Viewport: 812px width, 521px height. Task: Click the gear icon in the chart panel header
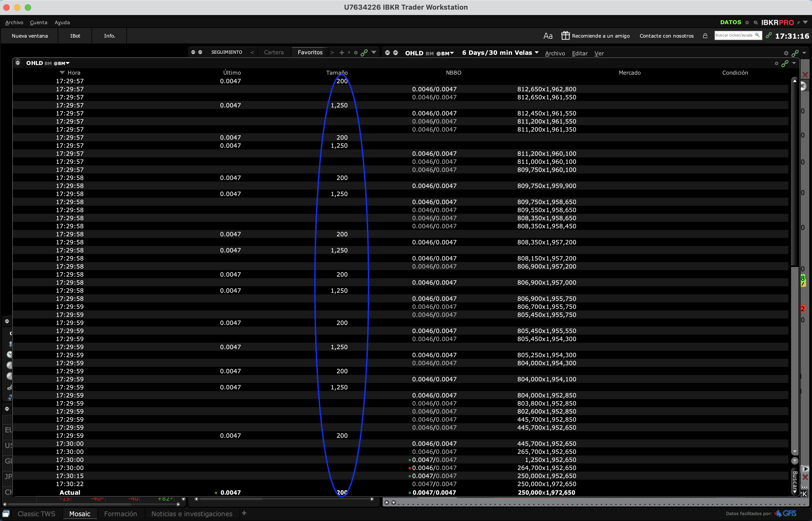(x=786, y=53)
